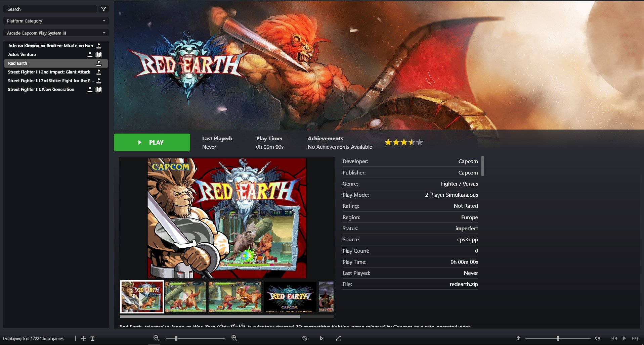Click the zoom out magnifier icon
This screenshot has height=345, width=644.
click(x=157, y=338)
